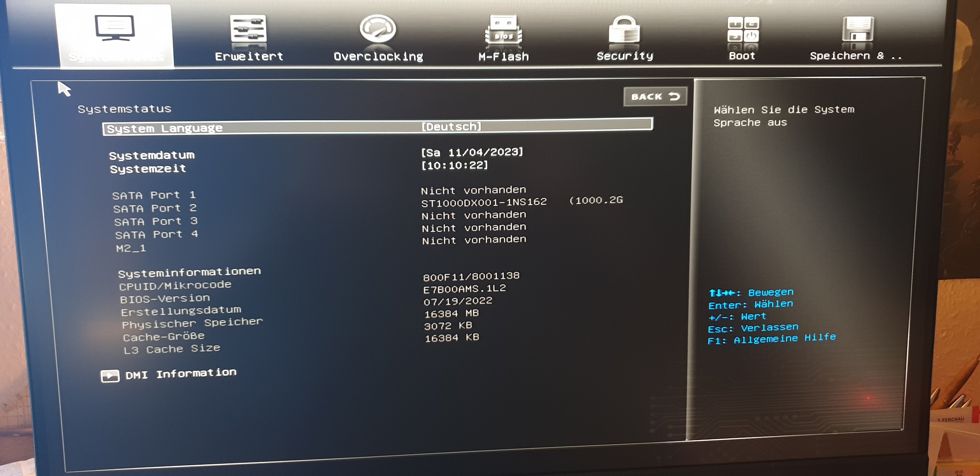Viewport: 980px width, 476px height.
Task: Click the M2_1 slot entry
Action: pyautogui.click(x=131, y=249)
